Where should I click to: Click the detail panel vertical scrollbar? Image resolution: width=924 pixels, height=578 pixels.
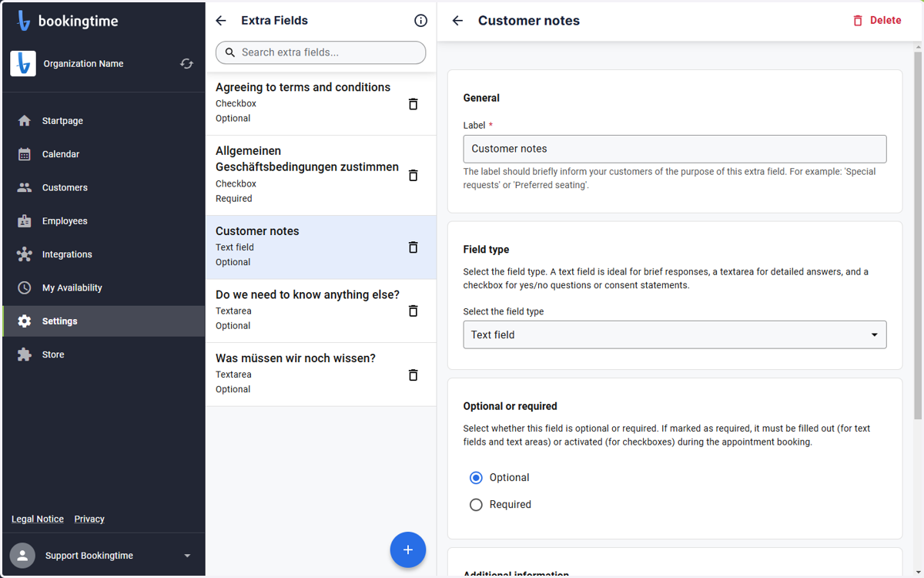(x=918, y=234)
